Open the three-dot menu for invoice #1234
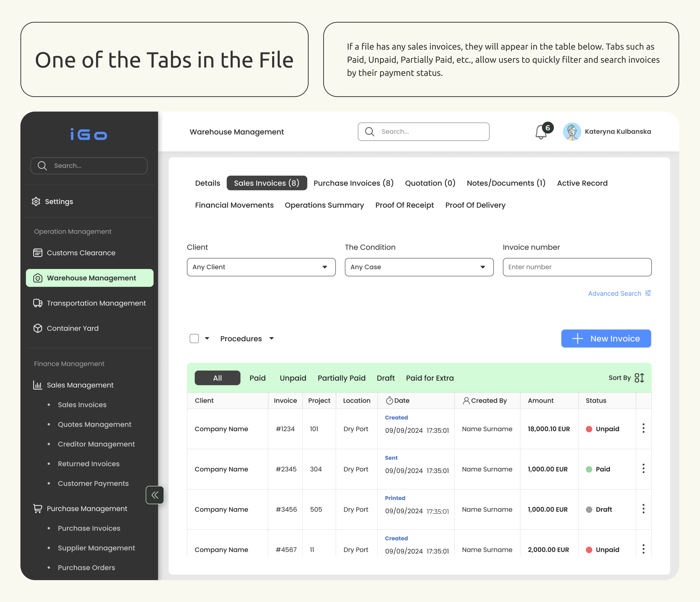The image size is (700, 602). coord(643,428)
